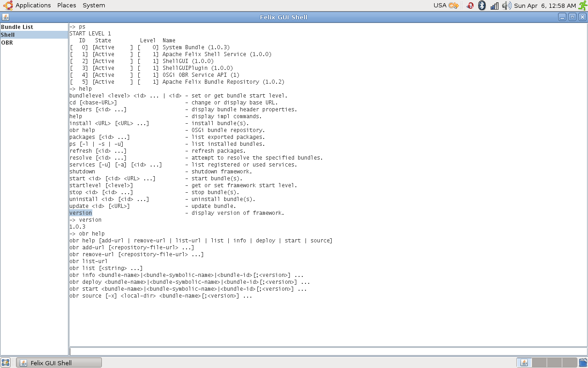Viewport: 588px width, 368px height.
Task: Click the shell command input field
Action: 328,351
